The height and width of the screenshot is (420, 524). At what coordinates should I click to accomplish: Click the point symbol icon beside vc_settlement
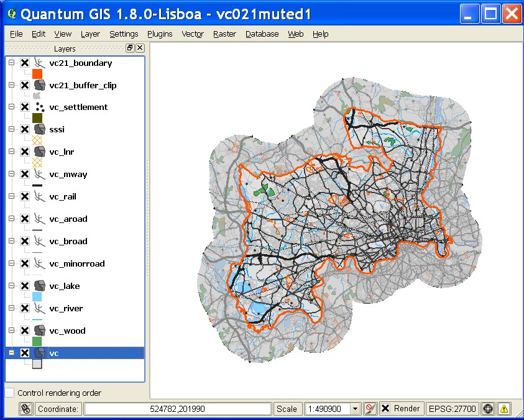[x=39, y=107]
